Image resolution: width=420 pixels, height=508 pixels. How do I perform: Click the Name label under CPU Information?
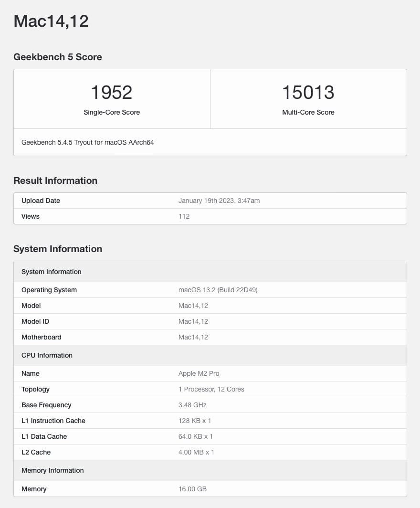point(31,373)
